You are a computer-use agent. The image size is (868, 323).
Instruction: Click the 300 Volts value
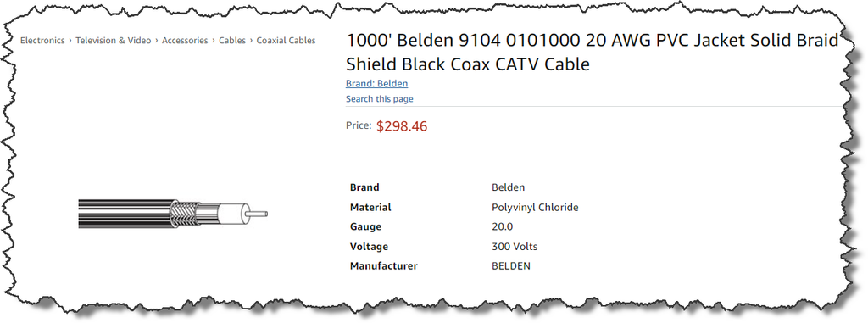pyautogui.click(x=515, y=247)
